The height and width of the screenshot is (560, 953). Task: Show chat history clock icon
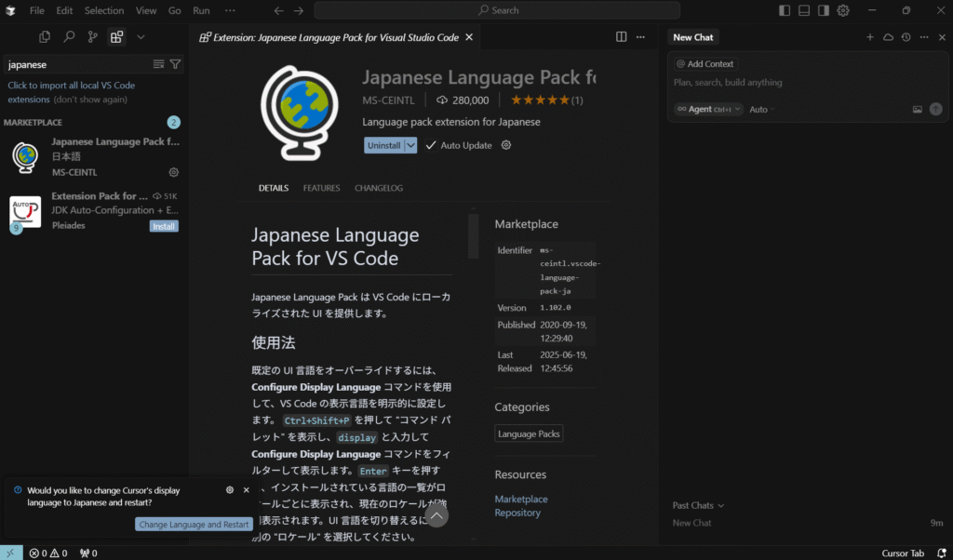tap(906, 37)
